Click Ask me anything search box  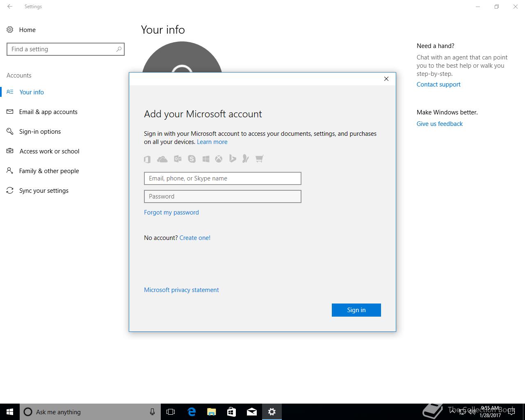click(x=90, y=412)
